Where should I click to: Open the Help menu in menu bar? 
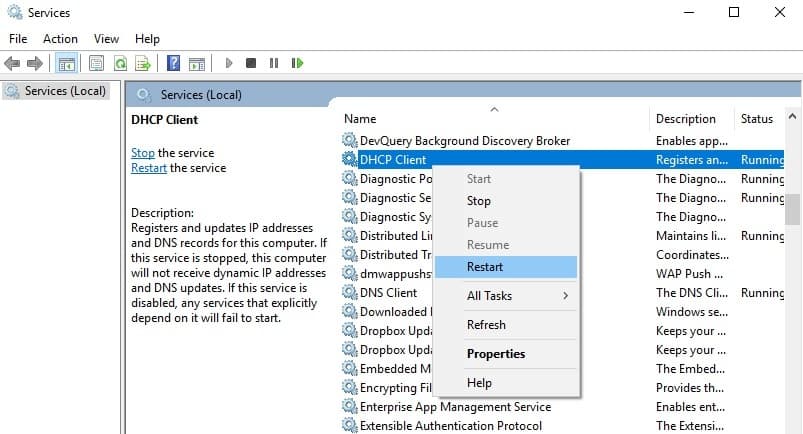click(x=147, y=39)
